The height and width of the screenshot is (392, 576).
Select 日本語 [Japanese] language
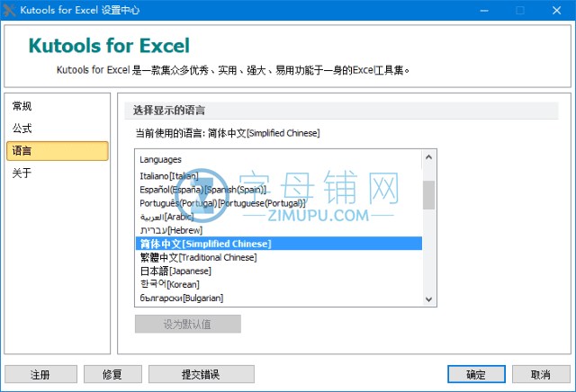[279, 271]
